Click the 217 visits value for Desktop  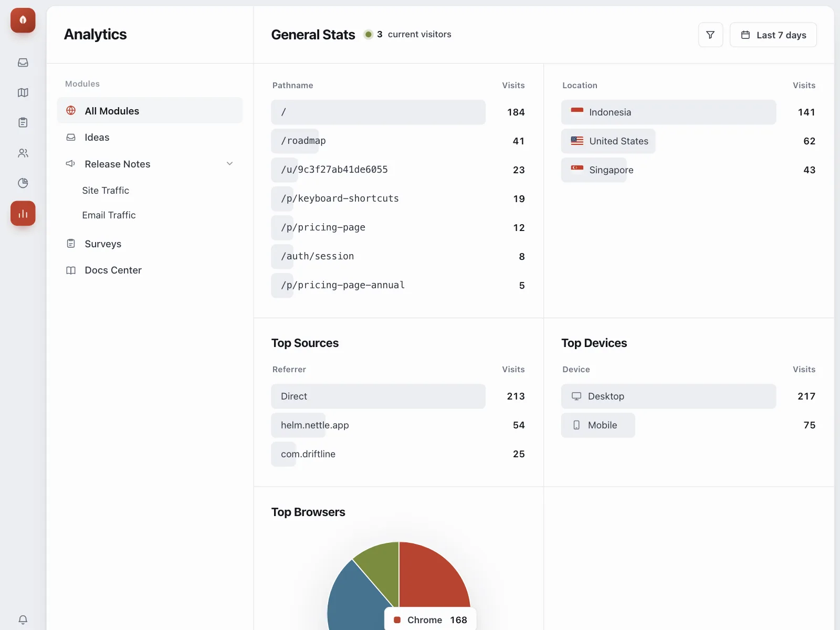point(806,396)
